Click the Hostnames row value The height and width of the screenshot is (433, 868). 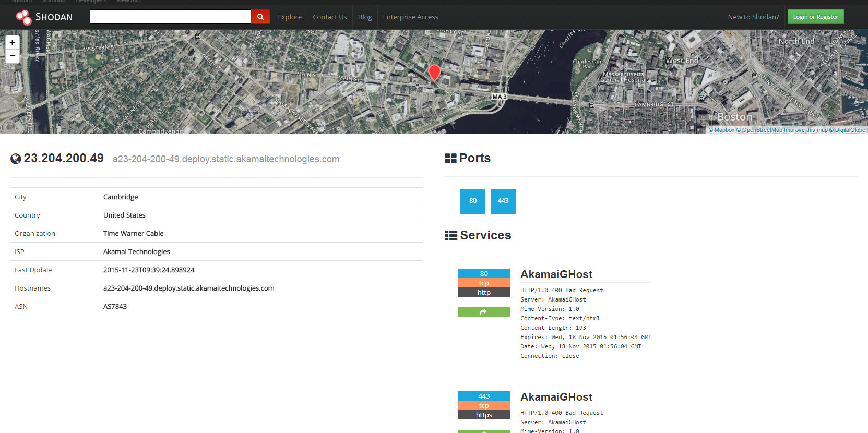[189, 288]
